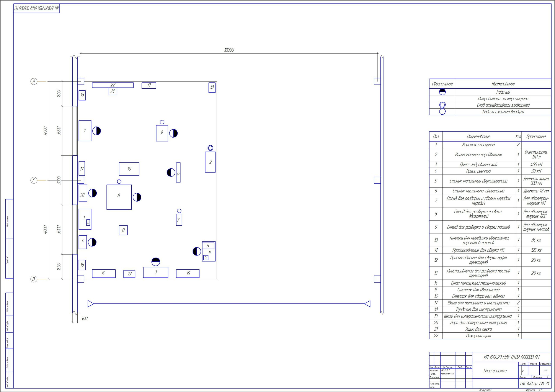Screen dimensions: 555x392
Task: Select sand box rectangle 21 on the plan
Action: (x=113, y=91)
